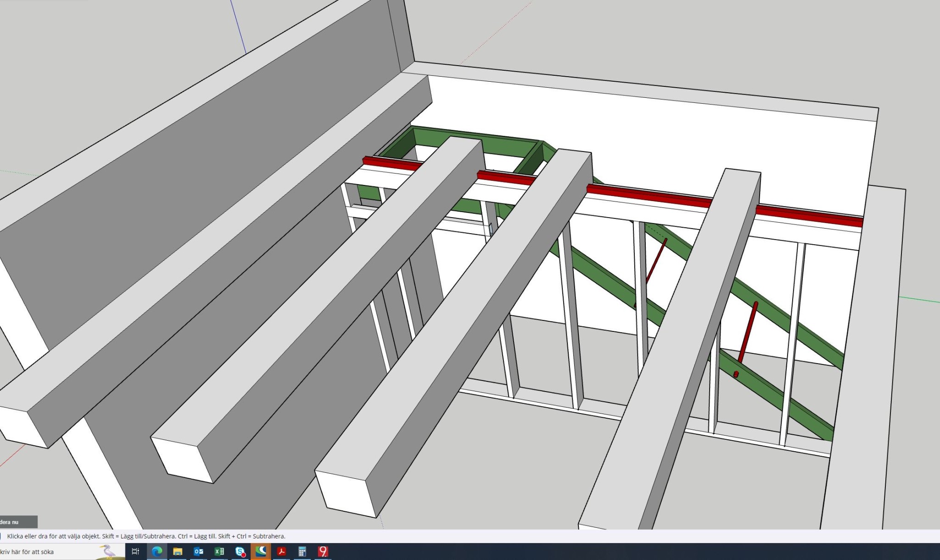
Task: Click the heron illustration in the search box
Action: [108, 551]
